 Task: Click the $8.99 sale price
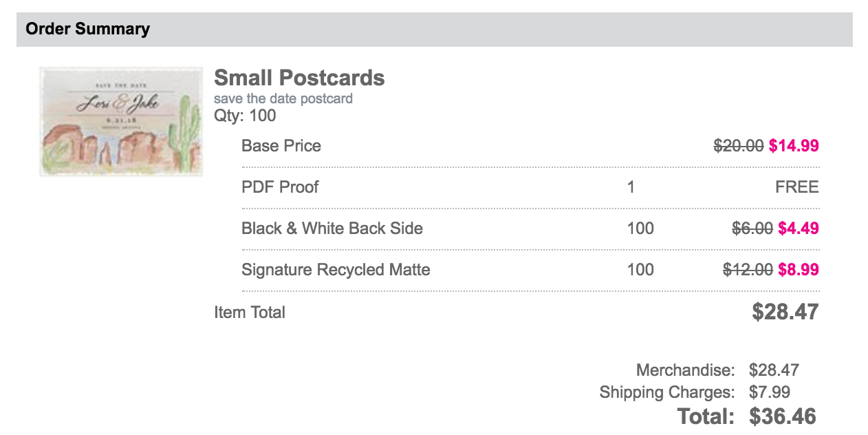[798, 270]
